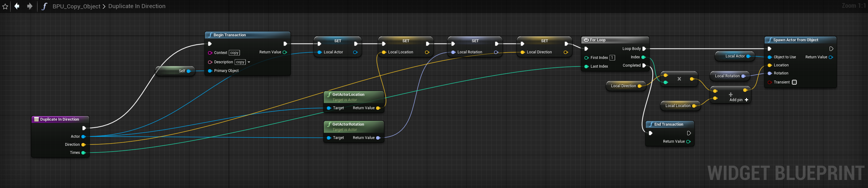
Task: Click the entry node exec output pin
Action: (x=84, y=128)
